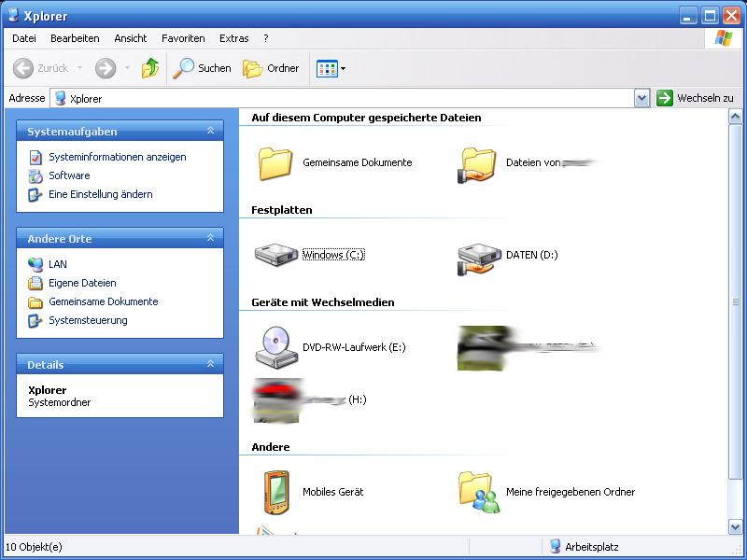Click the Software CD box icon
Viewport: 747px width, 560px height.
coord(35,176)
